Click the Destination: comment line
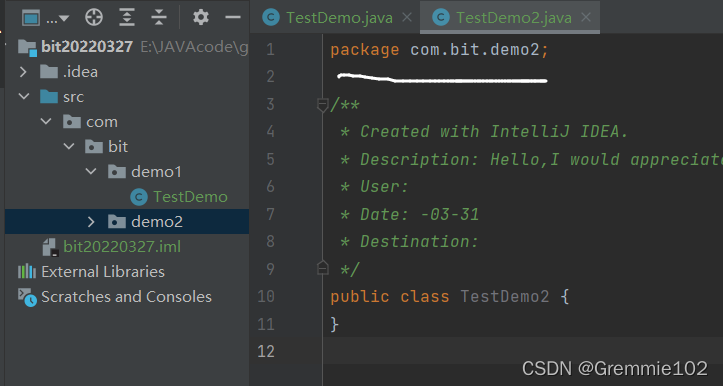Image resolution: width=723 pixels, height=386 pixels. [x=409, y=241]
